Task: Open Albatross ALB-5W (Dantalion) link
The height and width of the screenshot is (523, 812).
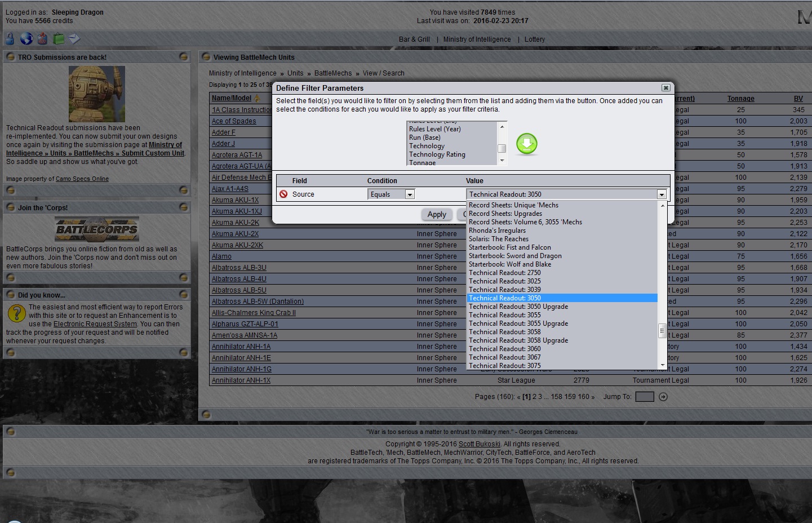Action: pyautogui.click(x=258, y=302)
